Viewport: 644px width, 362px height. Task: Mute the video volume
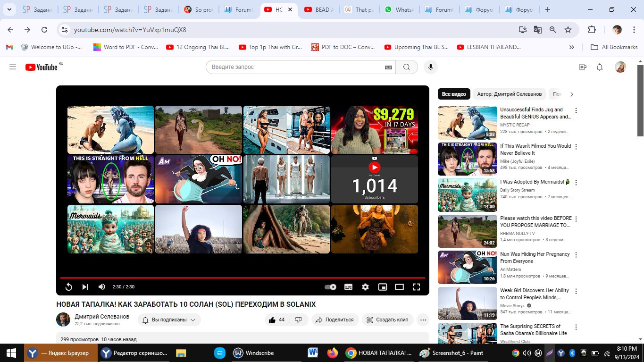(x=101, y=287)
